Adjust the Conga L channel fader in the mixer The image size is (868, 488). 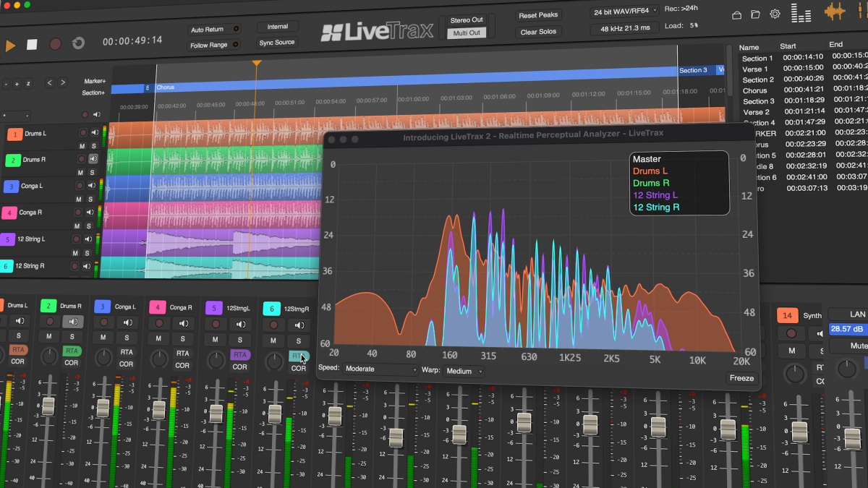point(103,408)
